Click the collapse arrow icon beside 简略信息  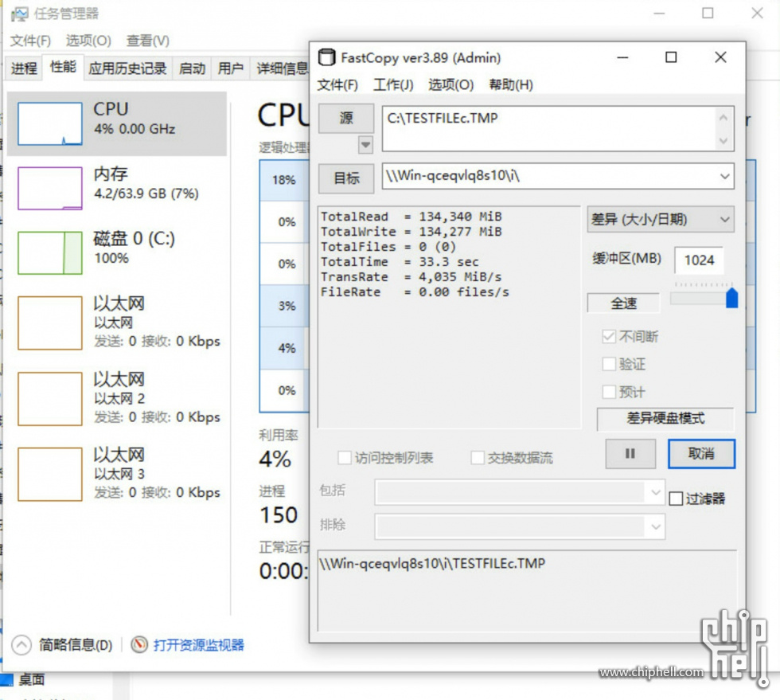[21, 645]
